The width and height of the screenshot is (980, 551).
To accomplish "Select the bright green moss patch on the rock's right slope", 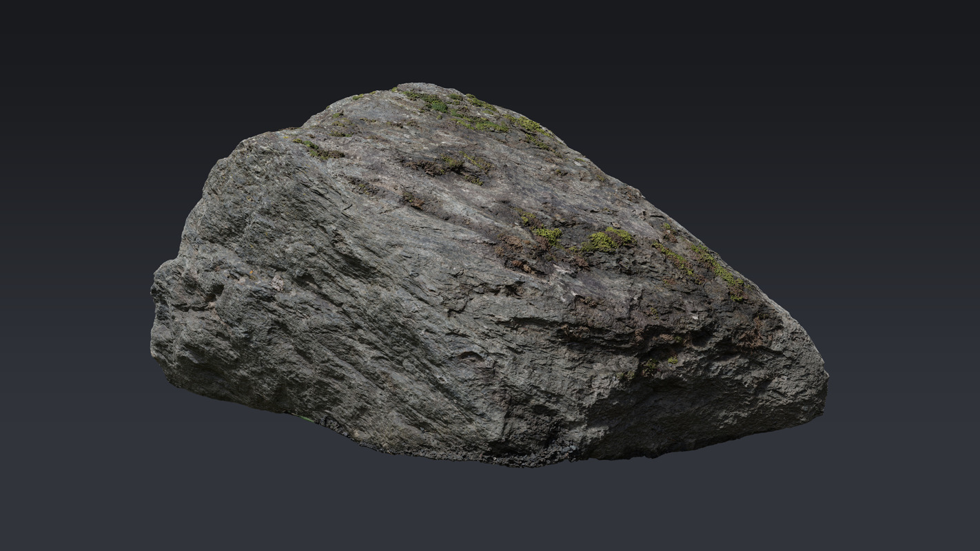I will point(608,240).
